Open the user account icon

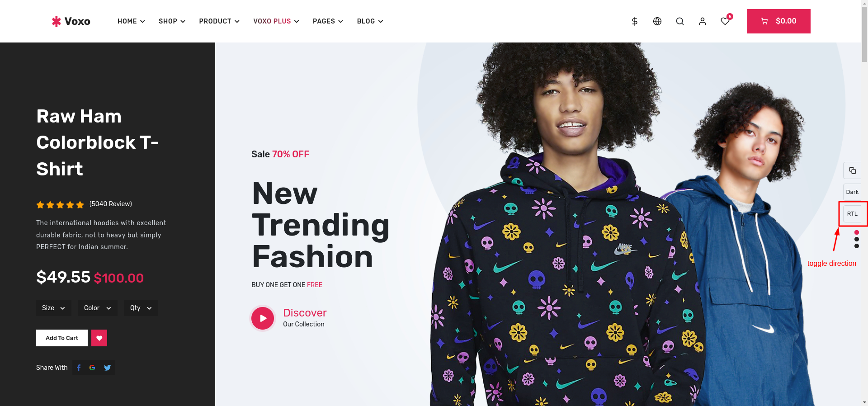703,21
